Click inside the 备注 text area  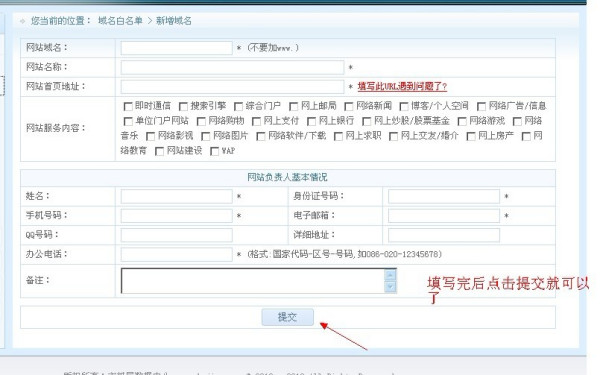(253, 281)
